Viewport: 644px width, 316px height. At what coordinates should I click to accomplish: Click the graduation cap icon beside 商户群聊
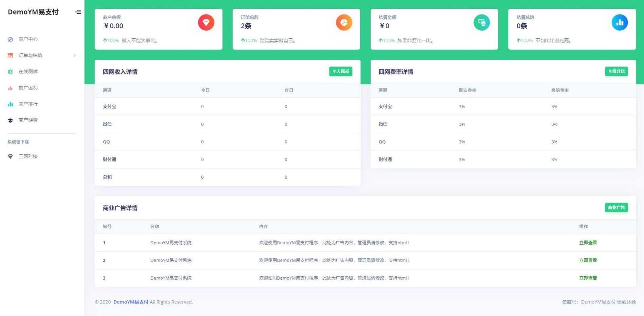(10, 120)
